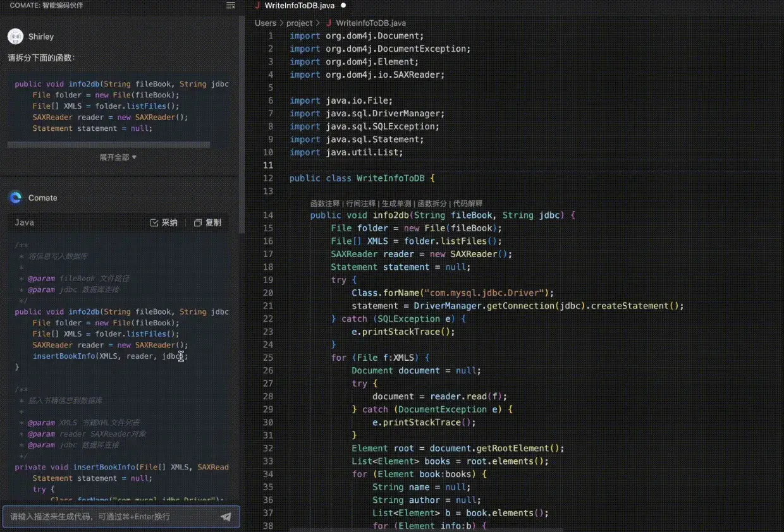The height and width of the screenshot is (532, 784).
Task: Open the Users breadcrumb segment
Action: [x=266, y=23]
